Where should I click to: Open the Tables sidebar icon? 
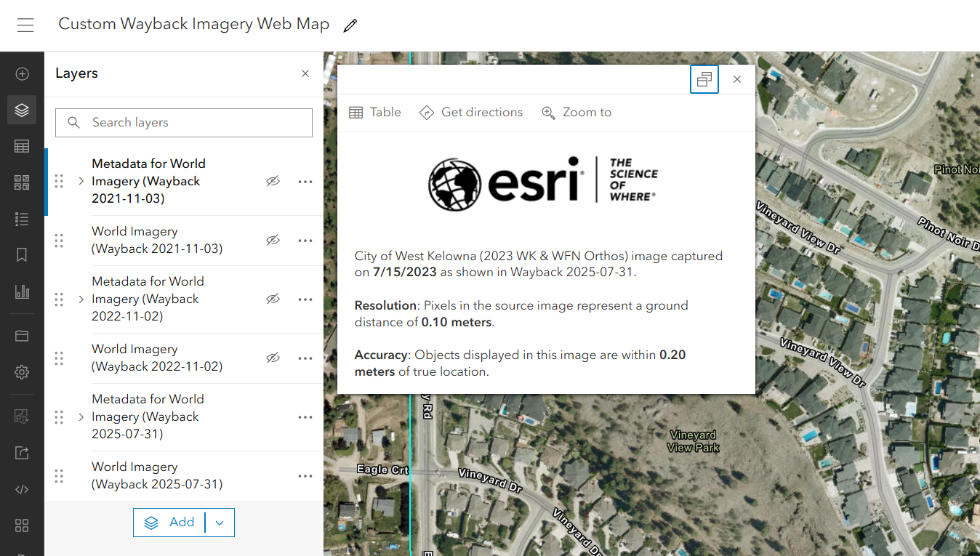click(x=22, y=146)
